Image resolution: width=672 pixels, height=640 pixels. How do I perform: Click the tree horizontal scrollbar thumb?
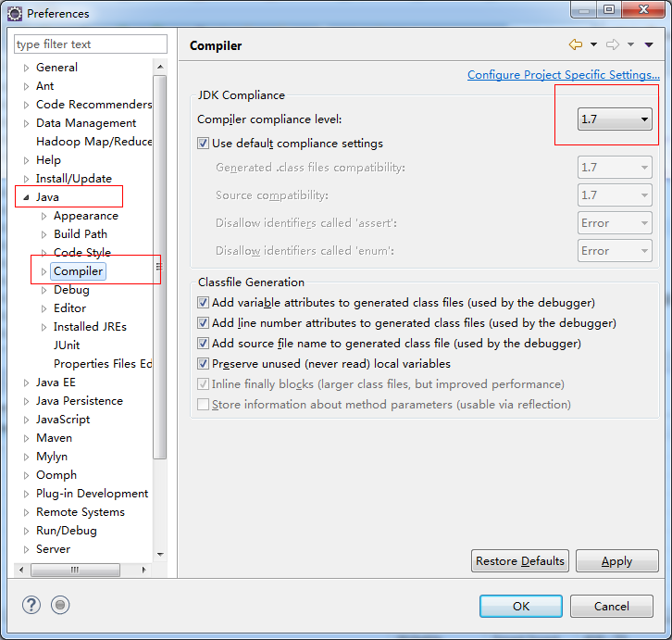click(75, 571)
